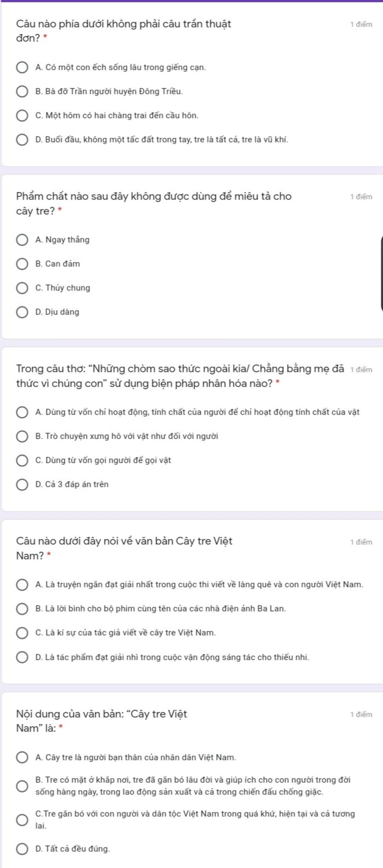Select B. Can đảm option
This screenshot has width=383, height=868.
point(22,264)
